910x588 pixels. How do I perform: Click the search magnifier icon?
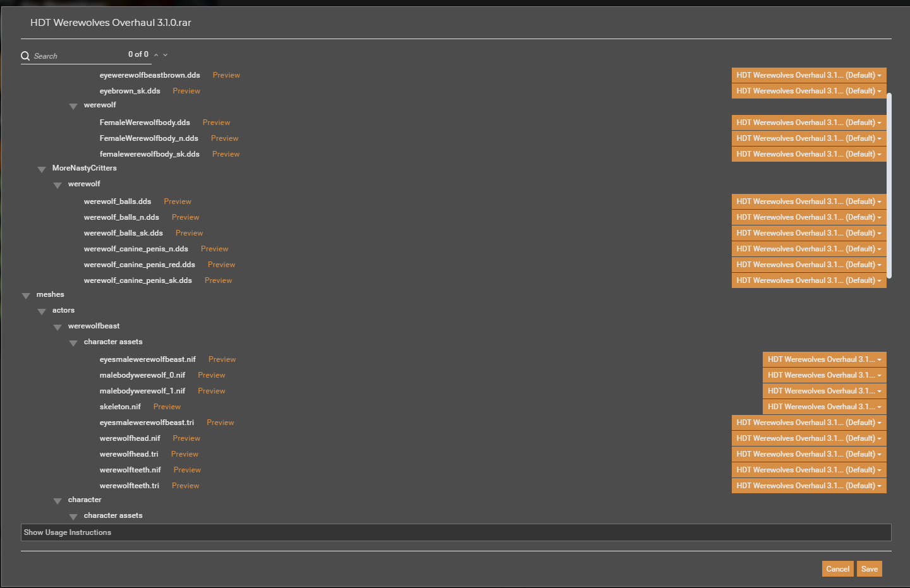click(x=25, y=56)
